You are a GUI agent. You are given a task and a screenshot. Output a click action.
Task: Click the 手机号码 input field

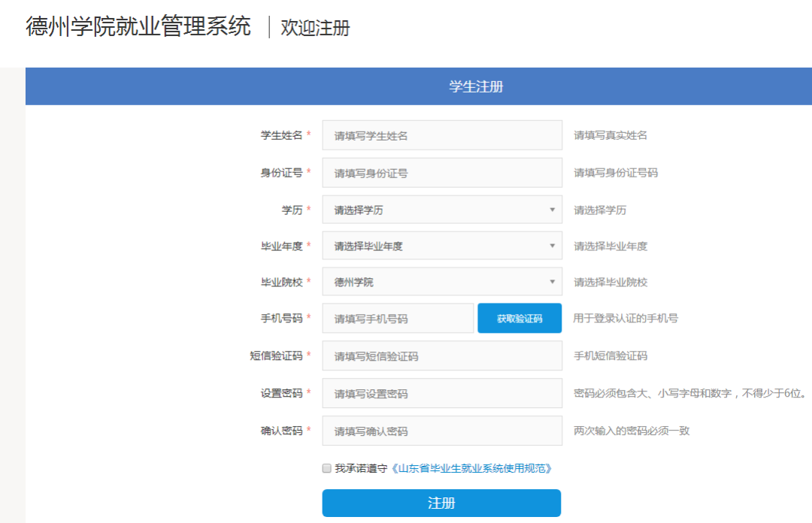pos(398,319)
